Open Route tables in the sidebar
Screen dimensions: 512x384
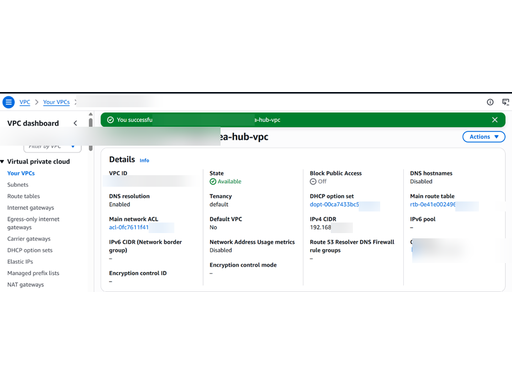click(23, 196)
